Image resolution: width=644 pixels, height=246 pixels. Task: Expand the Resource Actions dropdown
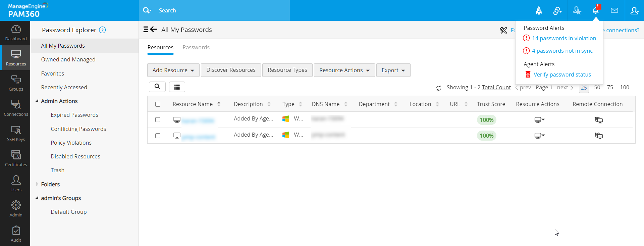344,70
